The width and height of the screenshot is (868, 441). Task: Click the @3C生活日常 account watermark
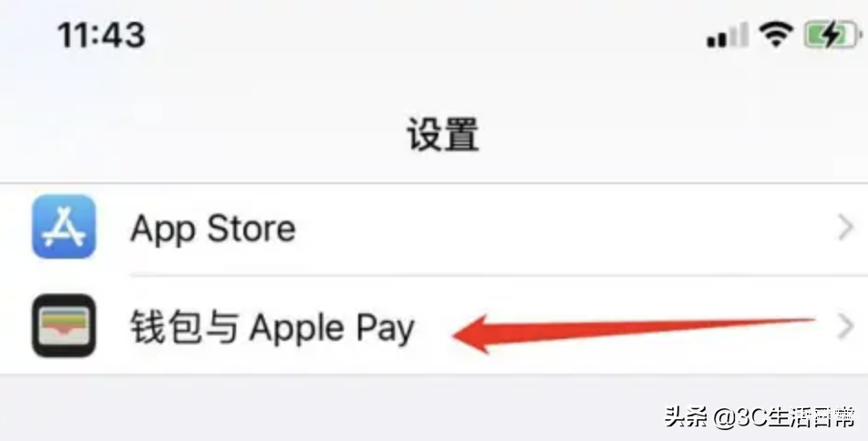point(784,417)
